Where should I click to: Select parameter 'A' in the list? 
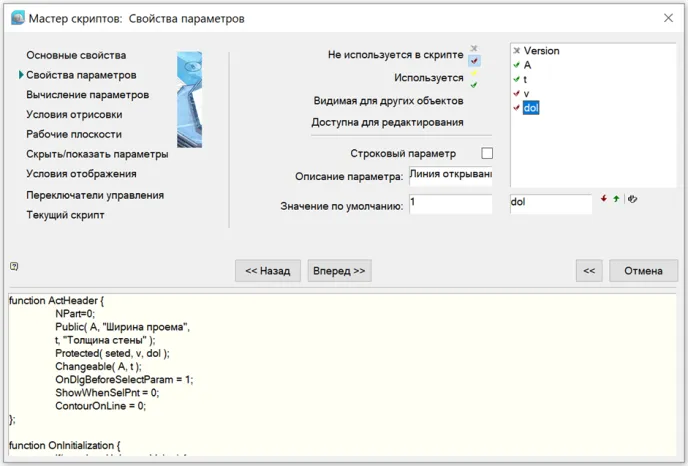tap(527, 65)
